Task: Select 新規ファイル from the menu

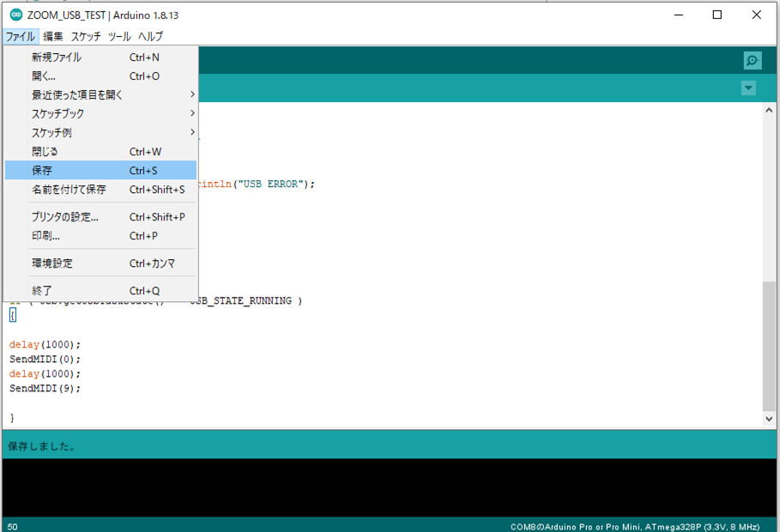Action: pyautogui.click(x=101, y=57)
